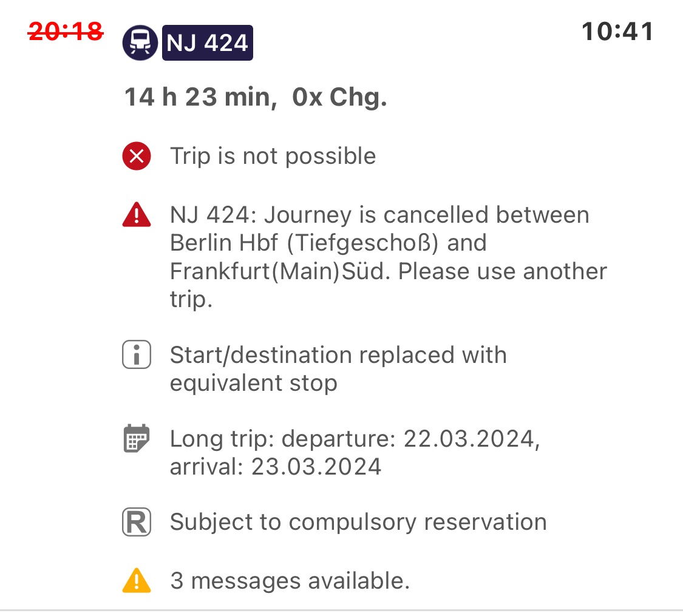
Task: Tap 'Trip is not possible' text
Action: point(273,157)
